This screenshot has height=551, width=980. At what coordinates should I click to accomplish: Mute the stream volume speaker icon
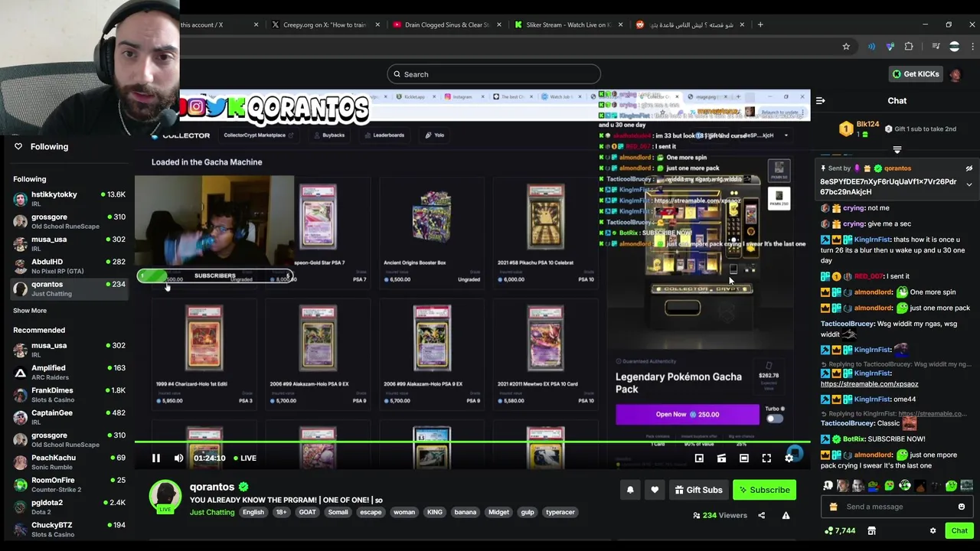pos(178,458)
